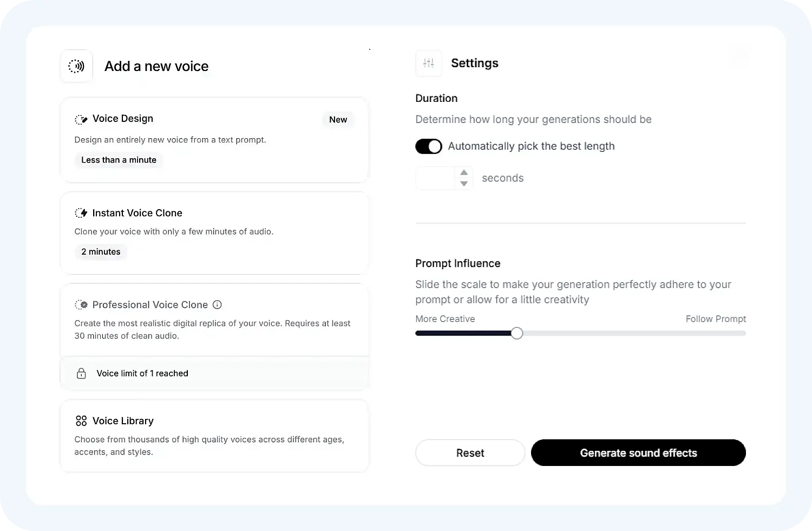
Task: Select the Instant Voice Clone option
Action: [x=214, y=233]
